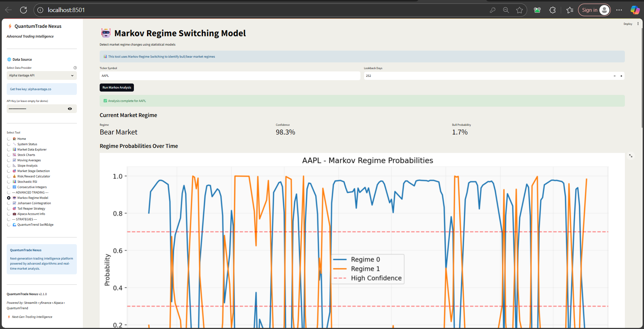The image size is (644, 329).
Task: Decrease Lookback Days with minus stepper
Action: pos(614,76)
